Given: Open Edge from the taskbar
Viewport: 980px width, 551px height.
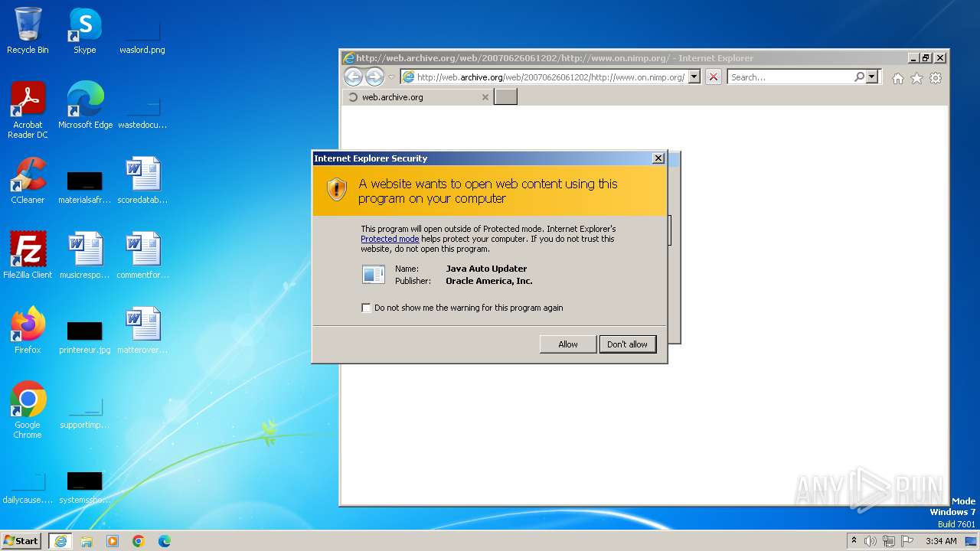Looking at the screenshot, I should click(x=165, y=541).
